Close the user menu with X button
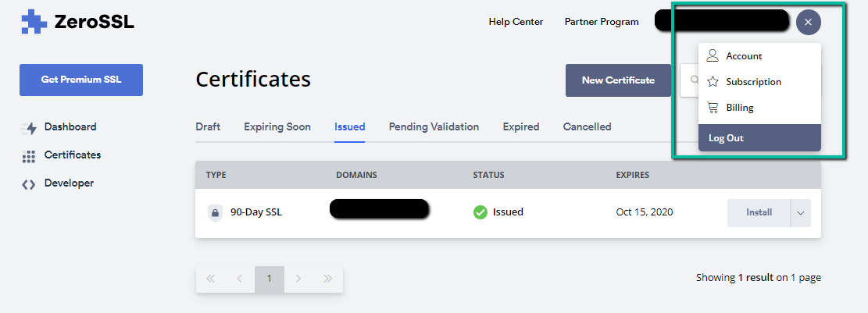Screen dimensions: 868x313 (808, 22)
